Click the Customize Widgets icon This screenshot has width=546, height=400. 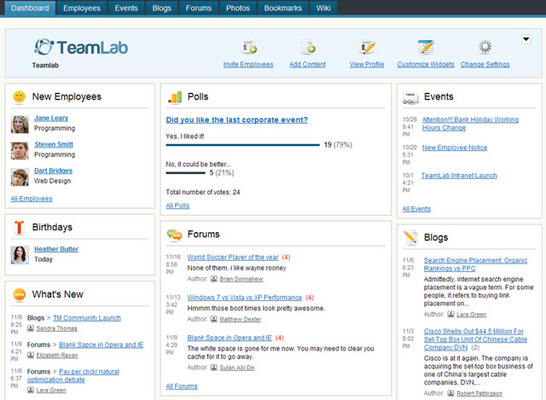click(426, 47)
